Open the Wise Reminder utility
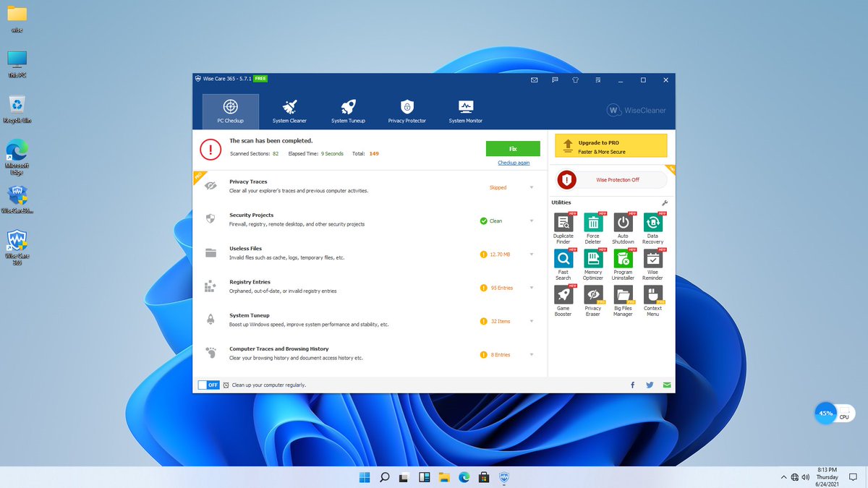The width and height of the screenshot is (868, 488). (652, 265)
